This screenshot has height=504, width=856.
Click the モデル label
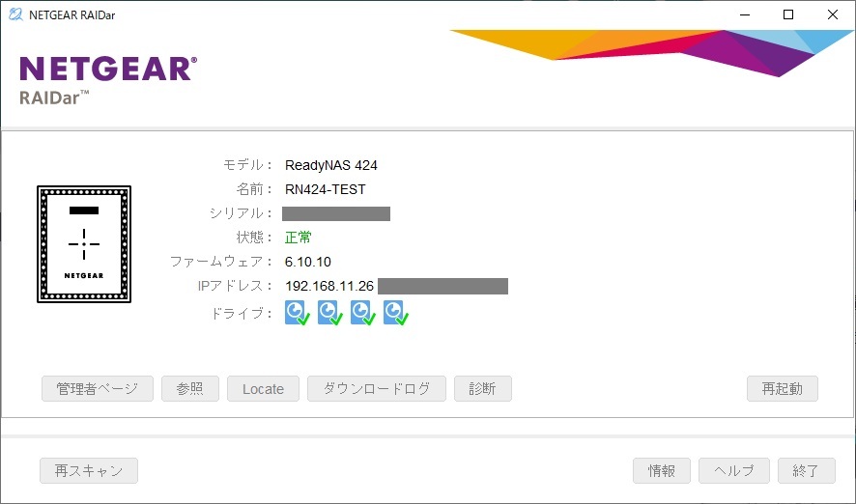[247, 165]
